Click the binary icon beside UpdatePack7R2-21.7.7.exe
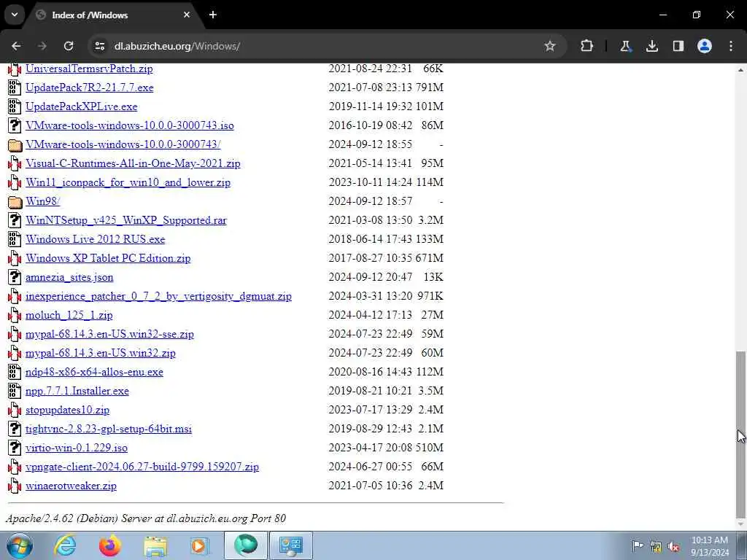This screenshot has width=747, height=560. coord(15,87)
